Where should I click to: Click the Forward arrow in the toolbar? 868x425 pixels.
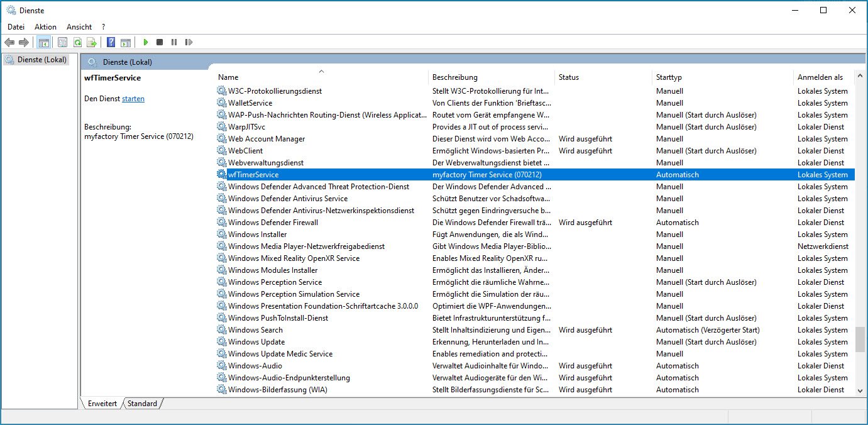(24, 42)
